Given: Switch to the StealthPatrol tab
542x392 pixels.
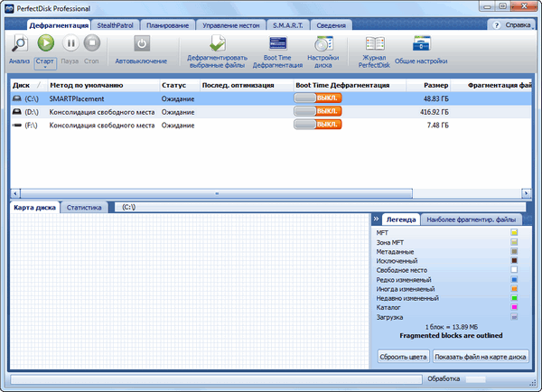Looking at the screenshot, I should click(x=118, y=25).
